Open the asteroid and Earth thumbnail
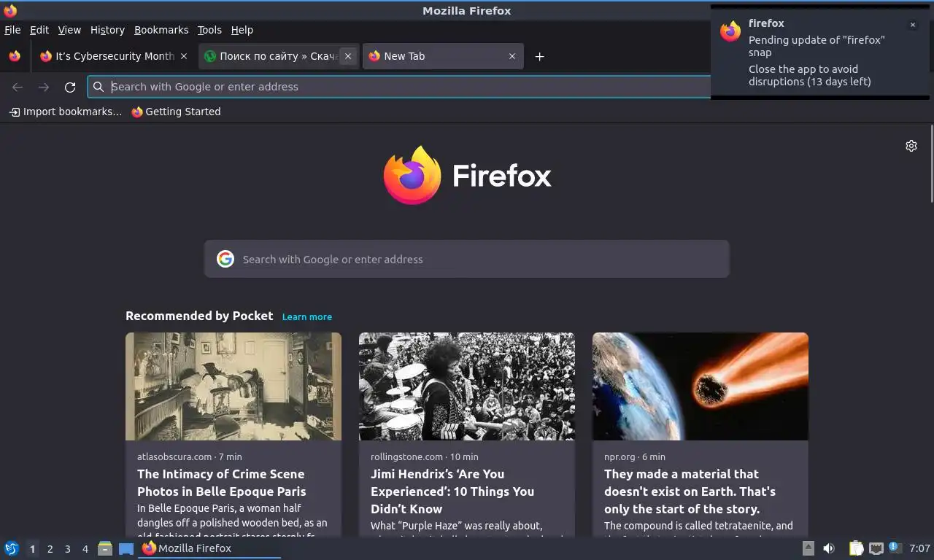Screen dimensions: 934x560 (x=700, y=386)
